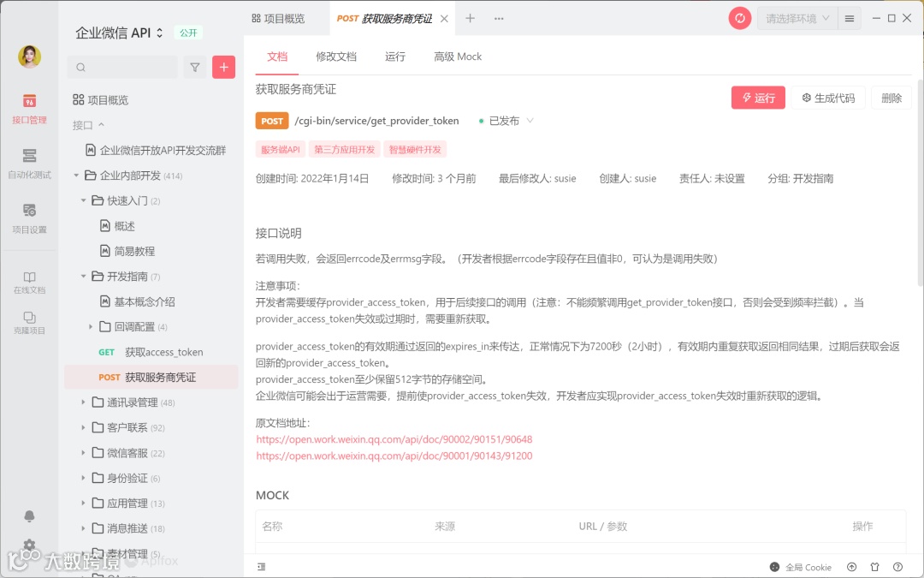Expand the 客户联系 folder

tap(83, 427)
